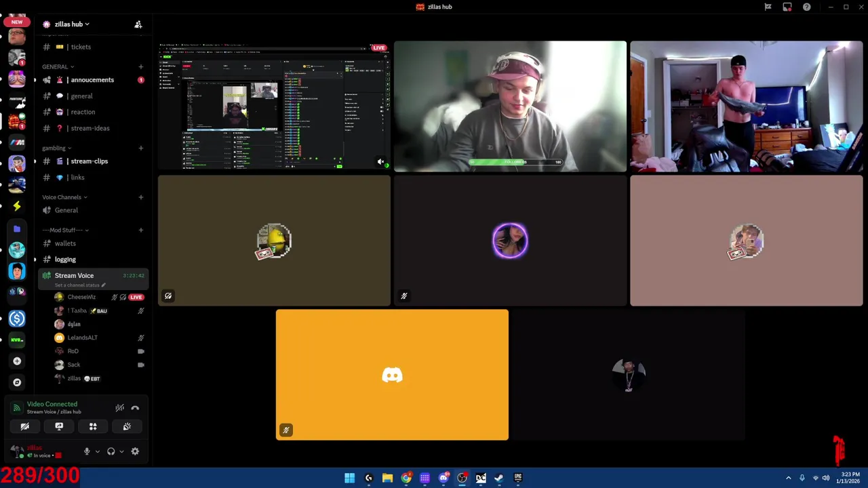Focus the shirtless person webcam tile
This screenshot has height=488, width=868.
[x=746, y=106]
